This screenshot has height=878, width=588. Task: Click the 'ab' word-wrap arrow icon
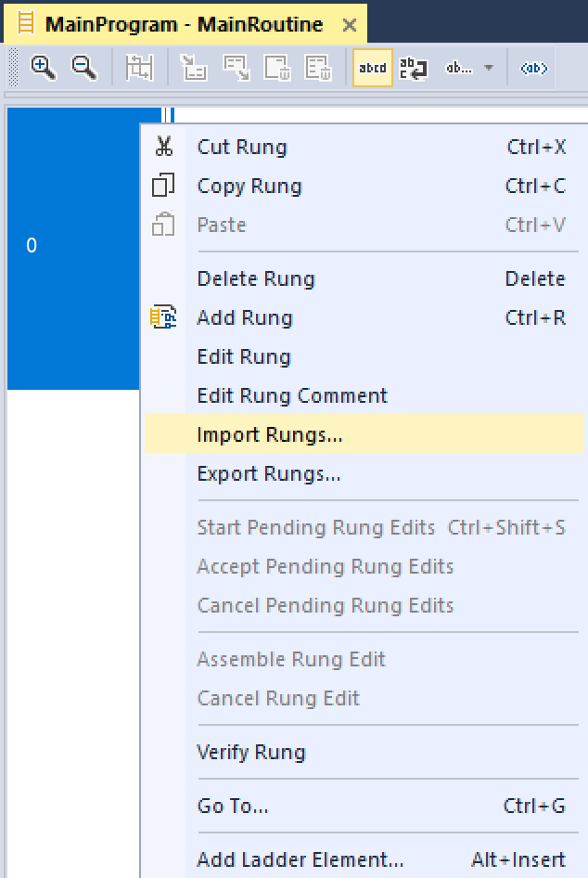point(413,68)
